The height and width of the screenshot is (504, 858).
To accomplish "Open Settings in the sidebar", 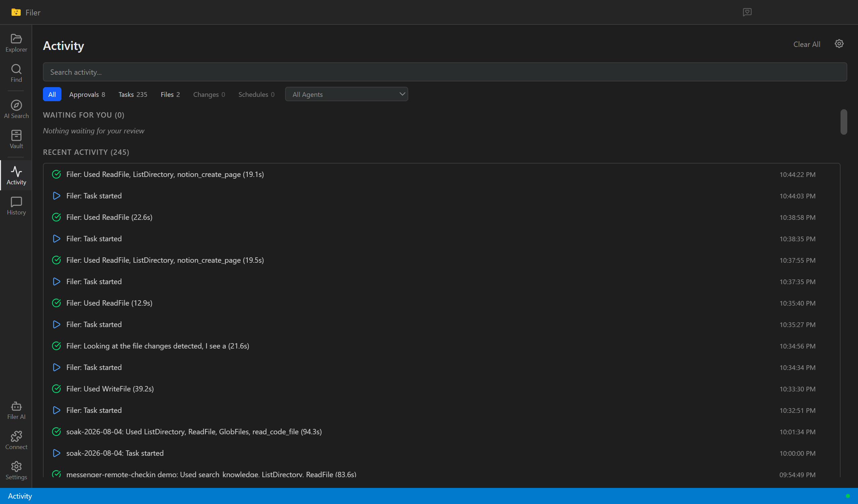I will click(16, 471).
